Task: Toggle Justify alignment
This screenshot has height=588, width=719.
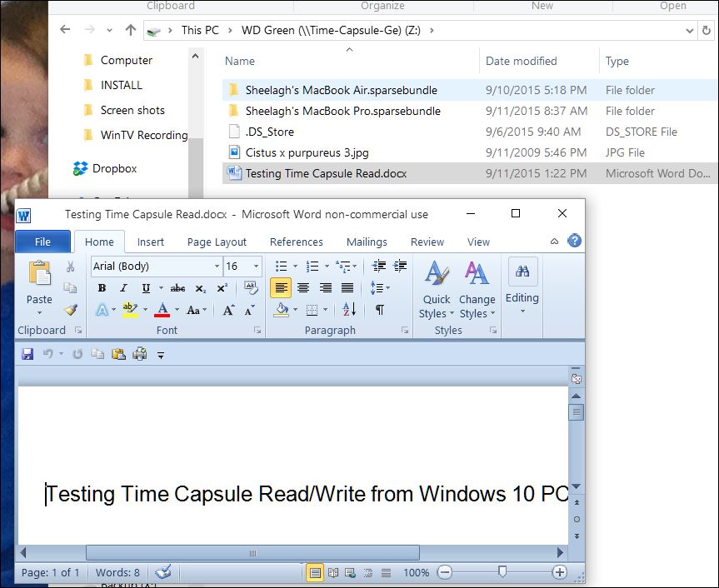Action: (347, 288)
